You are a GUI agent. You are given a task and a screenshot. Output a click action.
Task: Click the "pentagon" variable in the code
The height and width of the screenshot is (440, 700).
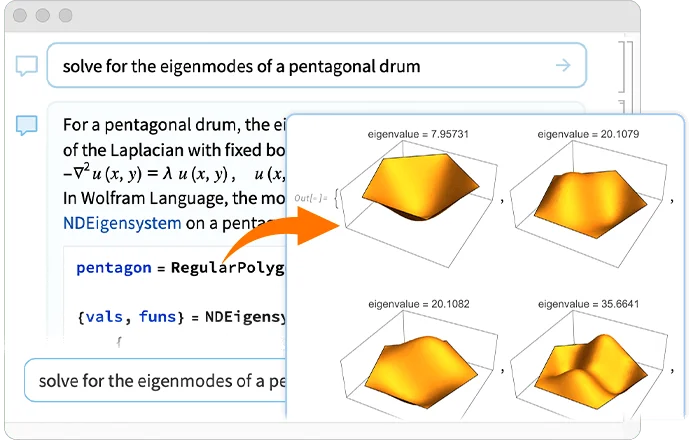click(114, 268)
